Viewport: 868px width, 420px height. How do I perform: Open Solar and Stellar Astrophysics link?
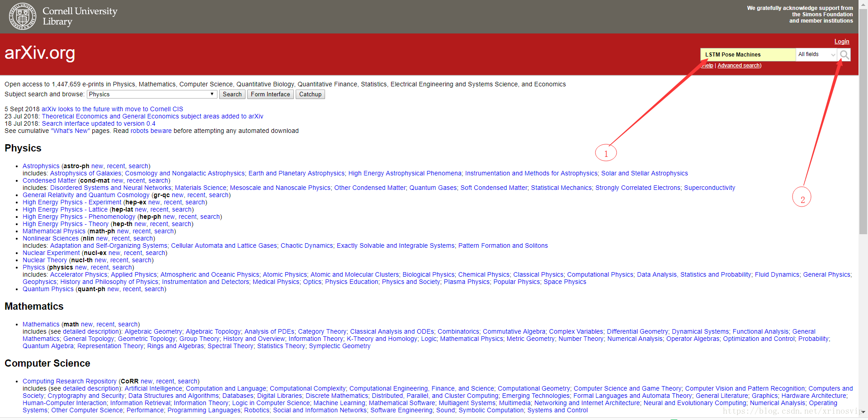click(644, 173)
